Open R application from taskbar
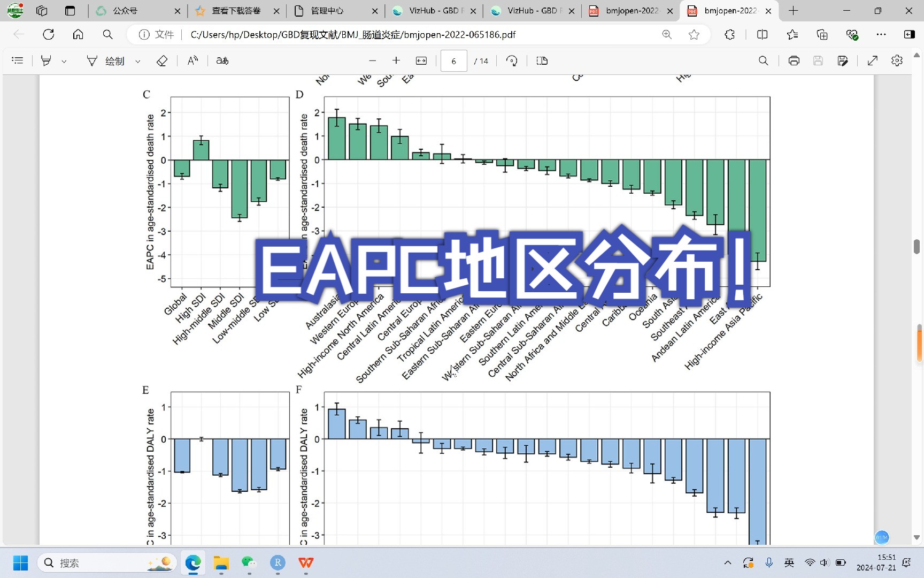Image resolution: width=924 pixels, height=578 pixels. 277,562
